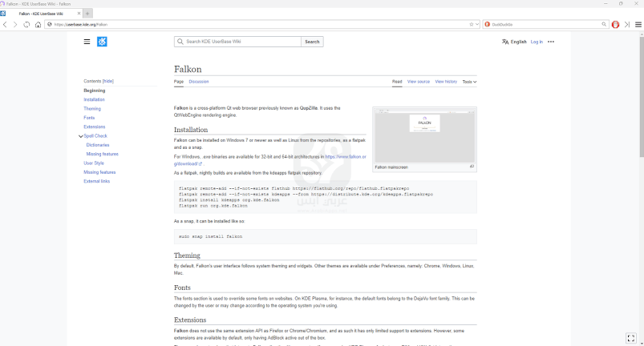Collapse the Spell Check contents section
The width and height of the screenshot is (644, 346).
(x=80, y=136)
